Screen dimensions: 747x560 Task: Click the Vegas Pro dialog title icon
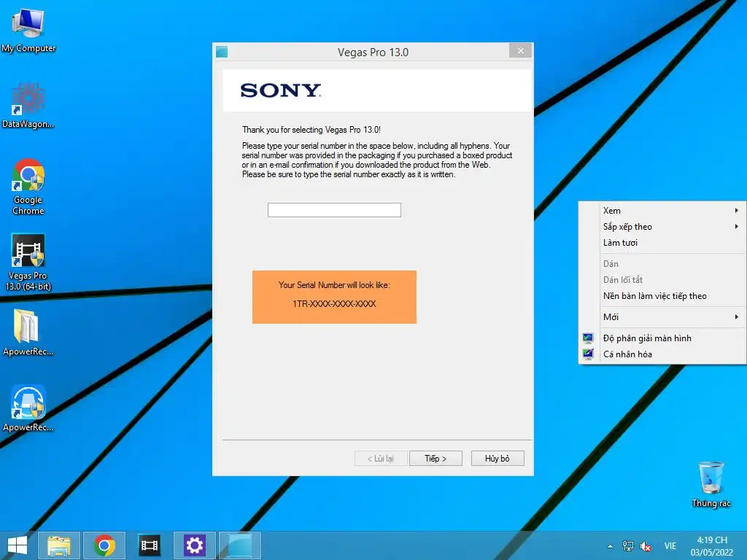point(222,52)
